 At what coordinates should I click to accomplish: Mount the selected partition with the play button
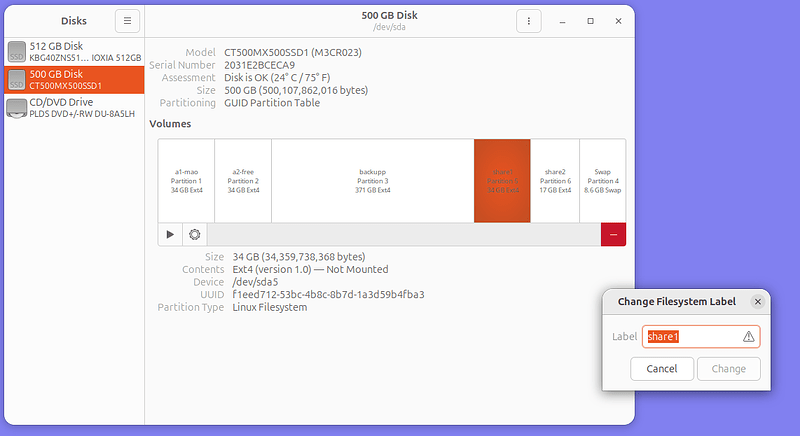tap(170, 235)
